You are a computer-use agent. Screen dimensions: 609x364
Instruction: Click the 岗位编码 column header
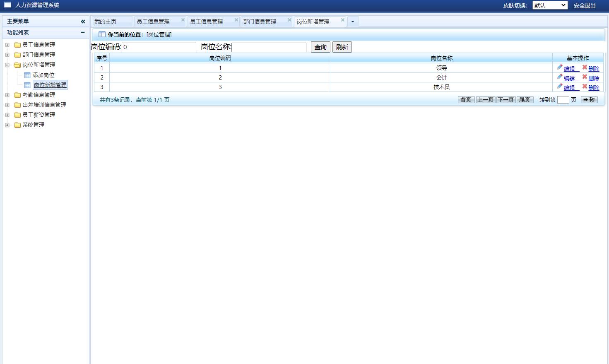[220, 58]
